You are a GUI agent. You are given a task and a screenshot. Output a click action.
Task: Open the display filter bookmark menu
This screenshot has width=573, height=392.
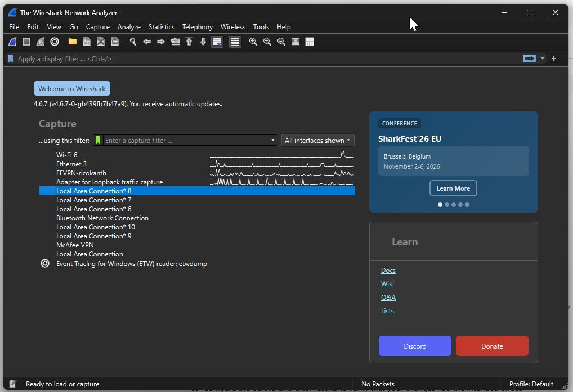click(x=11, y=58)
